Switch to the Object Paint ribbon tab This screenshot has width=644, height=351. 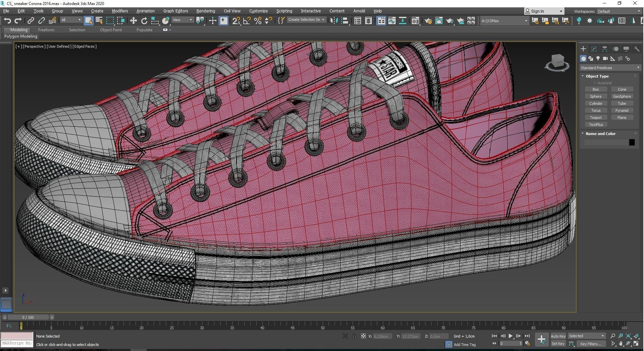click(111, 30)
